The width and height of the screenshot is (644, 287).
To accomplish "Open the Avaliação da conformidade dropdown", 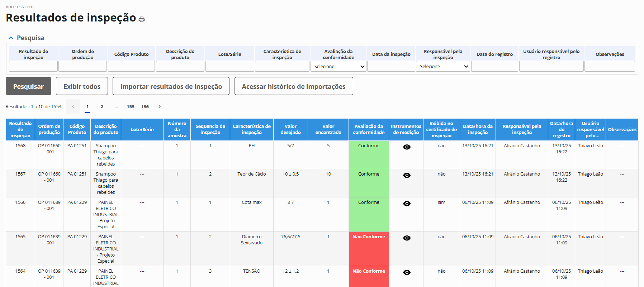I will click(338, 66).
